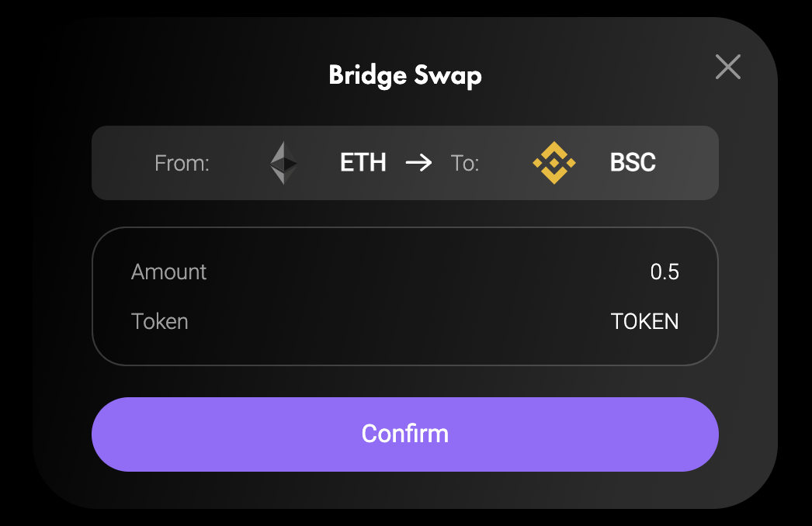Click the arrow between ETH and BSC
Image resolution: width=812 pixels, height=526 pixels.
[419, 163]
